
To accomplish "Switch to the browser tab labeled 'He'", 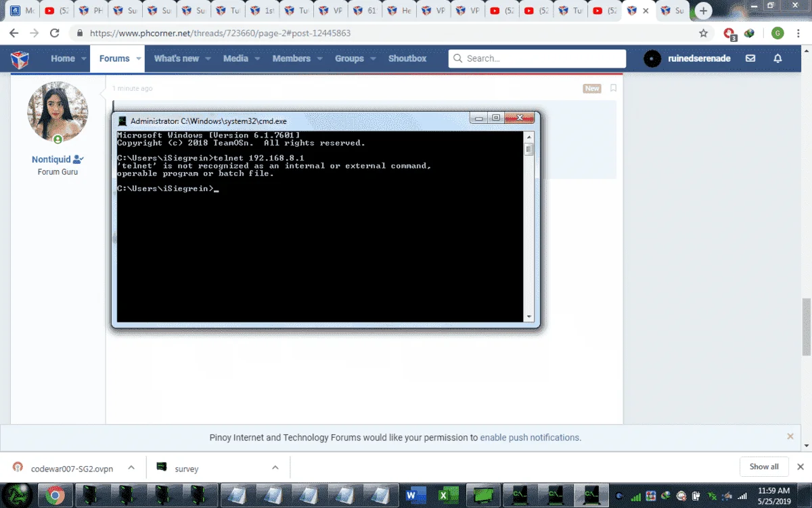I will tap(400, 11).
